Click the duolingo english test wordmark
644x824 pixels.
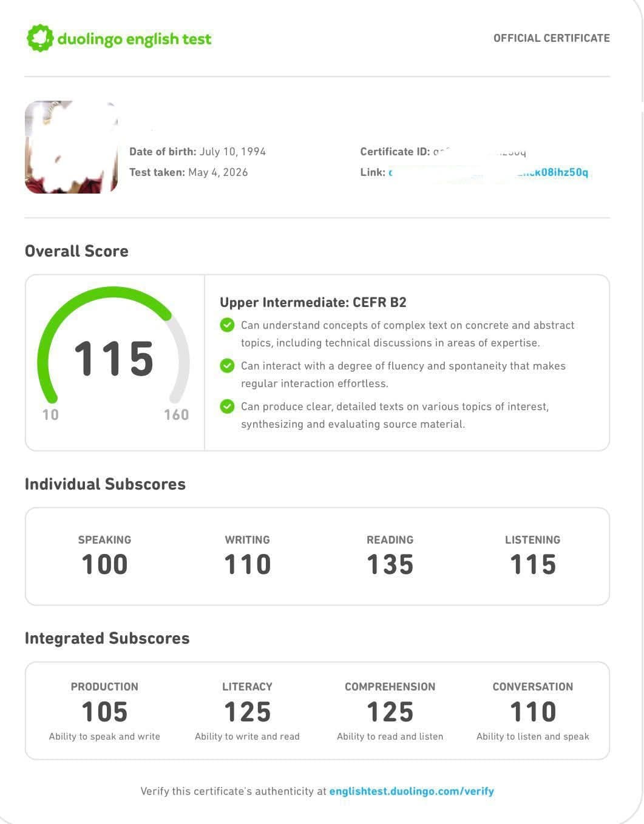tap(134, 39)
